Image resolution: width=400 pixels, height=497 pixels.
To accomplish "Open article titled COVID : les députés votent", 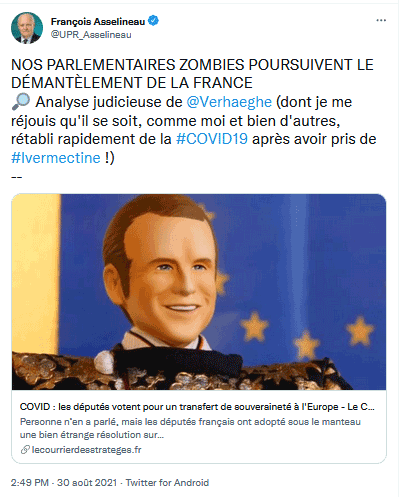I will point(197,407).
